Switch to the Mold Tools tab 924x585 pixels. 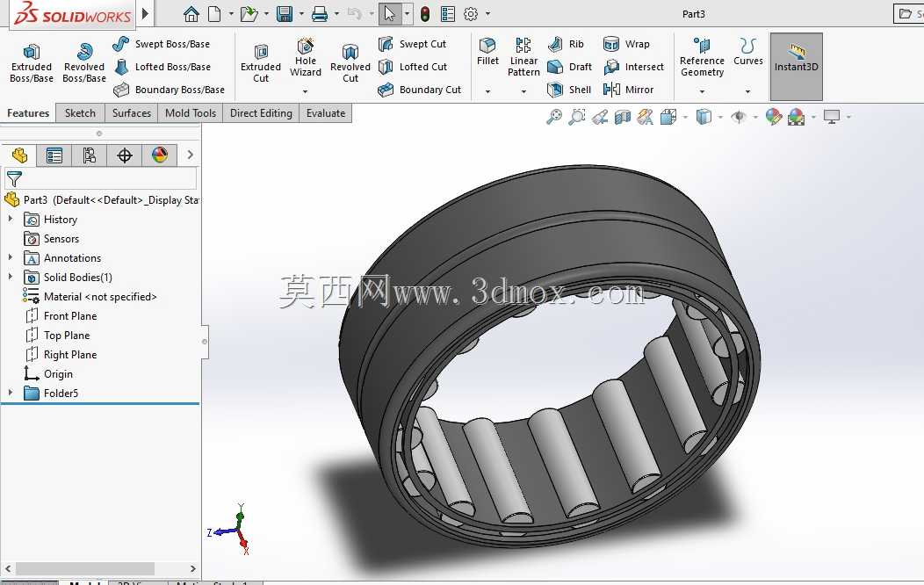(x=191, y=113)
